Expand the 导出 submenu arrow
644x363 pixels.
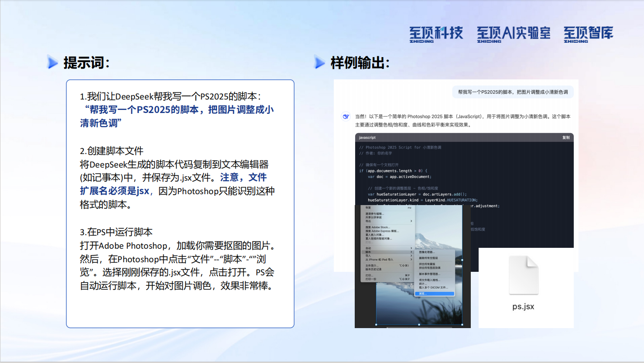pyautogui.click(x=411, y=221)
